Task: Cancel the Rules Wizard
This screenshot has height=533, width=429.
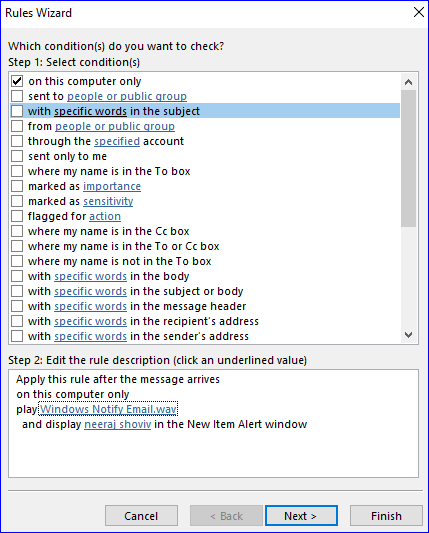Action: click(141, 516)
